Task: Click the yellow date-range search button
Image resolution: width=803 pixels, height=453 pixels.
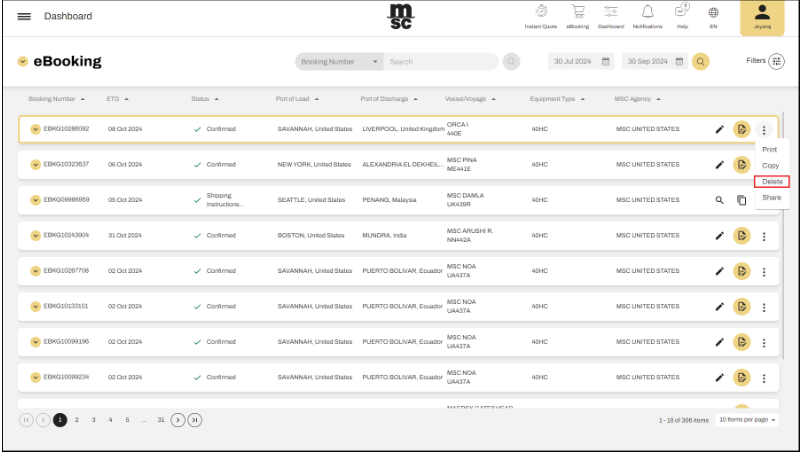Action: coord(701,61)
